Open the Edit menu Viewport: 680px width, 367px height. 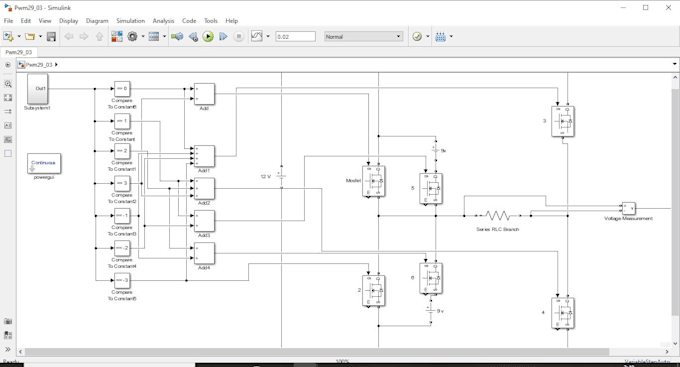click(x=26, y=21)
